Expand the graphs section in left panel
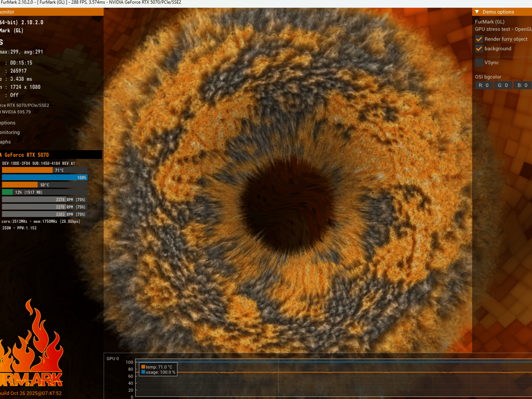This screenshot has width=532, height=399. pyautogui.click(x=5, y=142)
